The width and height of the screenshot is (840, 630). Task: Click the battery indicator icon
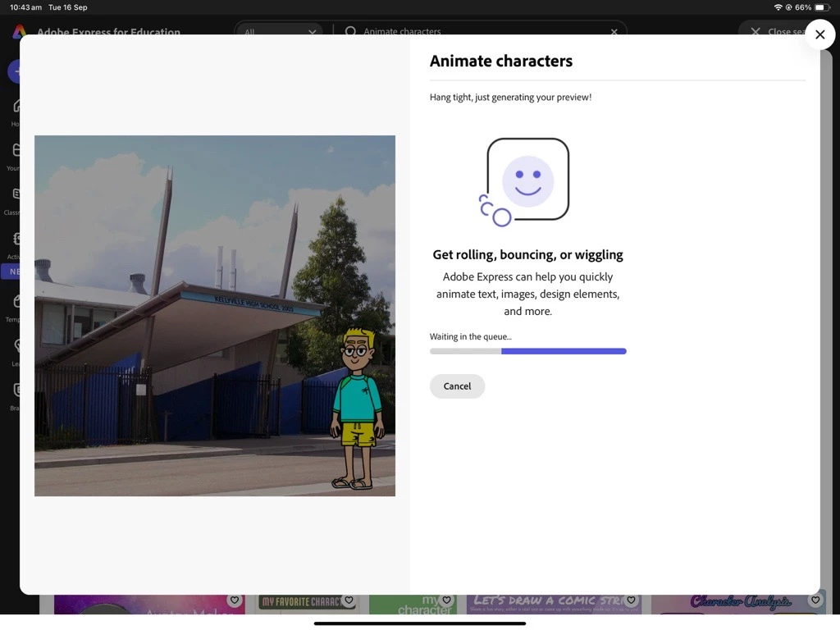(822, 7)
